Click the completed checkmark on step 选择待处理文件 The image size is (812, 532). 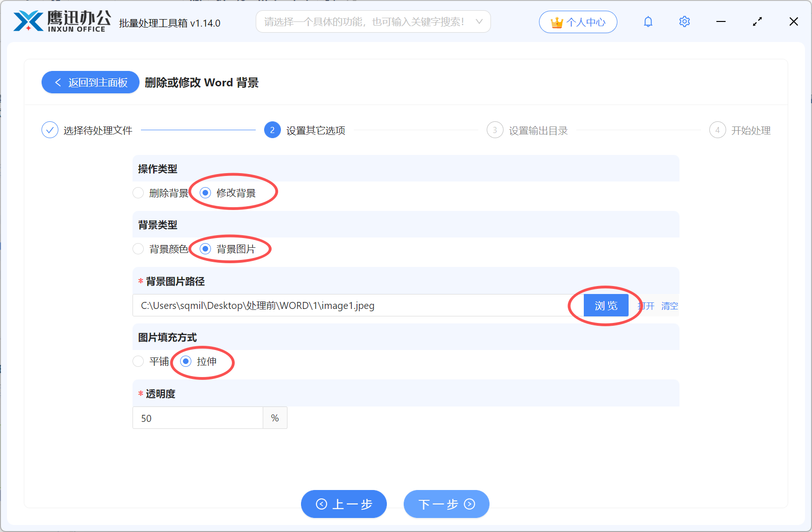click(50, 130)
